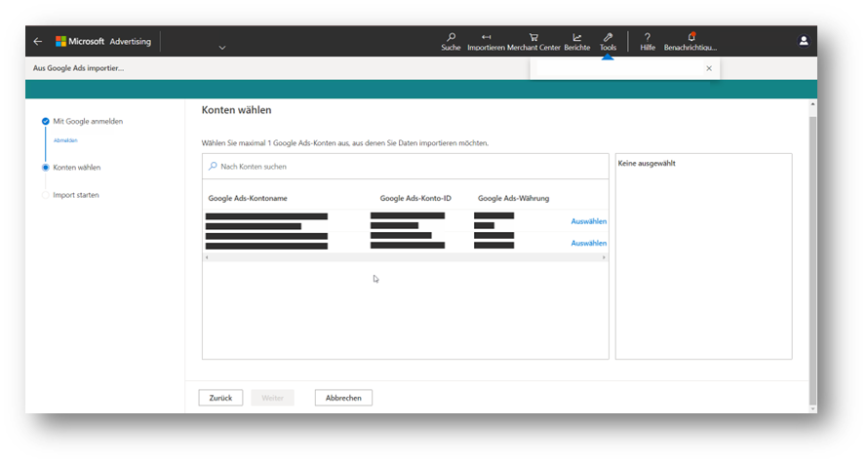Open Merchant Center cart icon
868x464 pixels.
click(533, 38)
